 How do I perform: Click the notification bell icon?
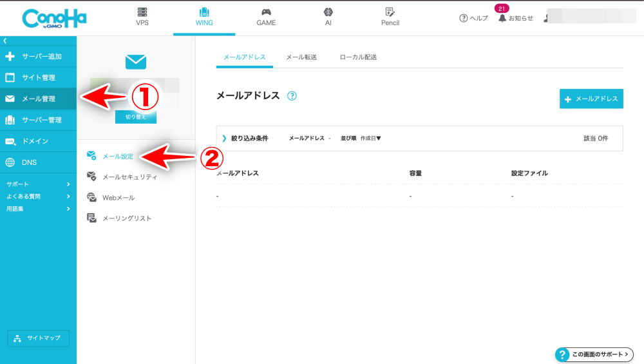(x=502, y=18)
